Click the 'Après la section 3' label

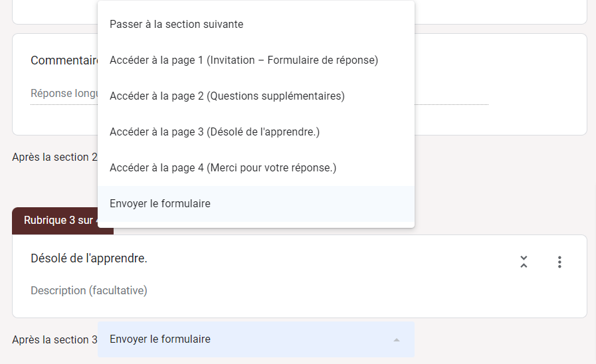click(54, 339)
